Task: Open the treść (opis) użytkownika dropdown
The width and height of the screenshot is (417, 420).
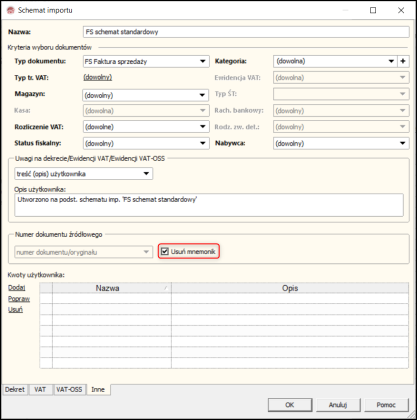Action: 146,174
